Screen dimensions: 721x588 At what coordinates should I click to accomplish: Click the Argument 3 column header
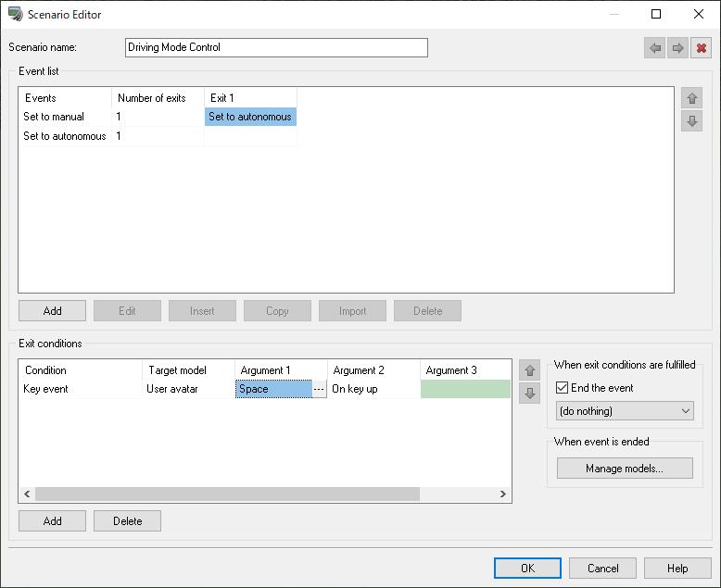point(465,370)
